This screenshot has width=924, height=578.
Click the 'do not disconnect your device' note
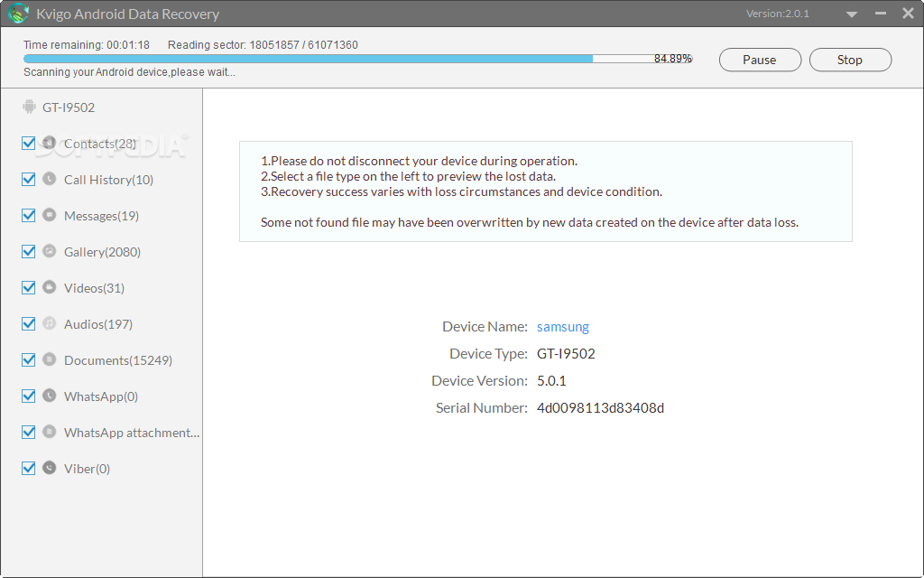[419, 161]
